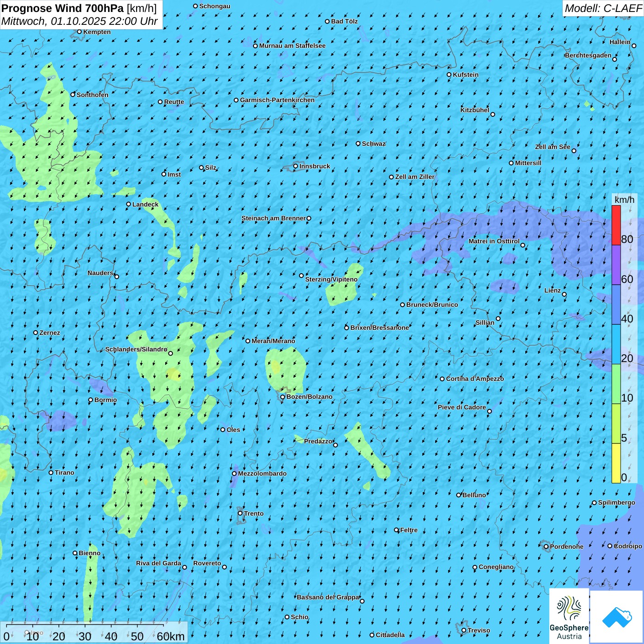The image size is (644, 644).
Task: Click the 'Berchtesgaden' label
Action: click(x=588, y=55)
